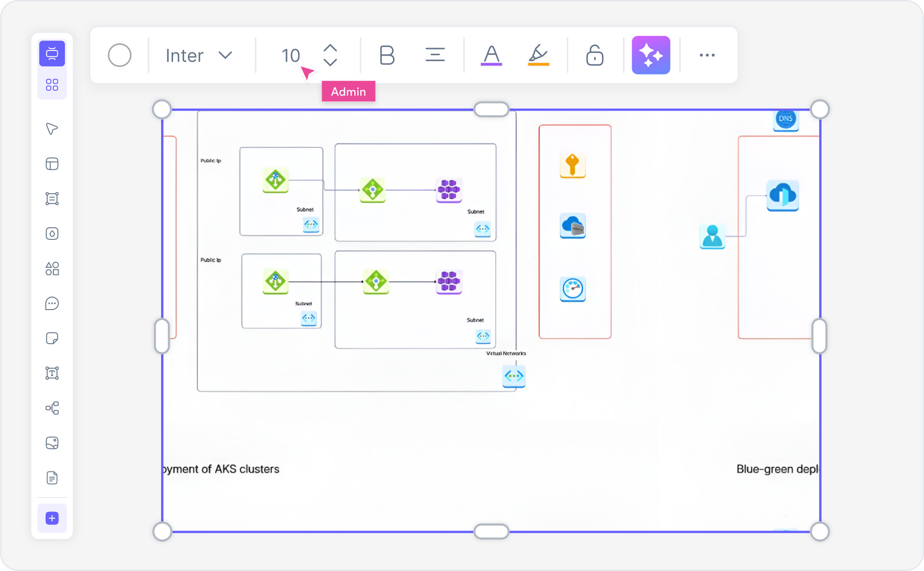
Task: Unlock the selected element
Action: pyautogui.click(x=594, y=55)
